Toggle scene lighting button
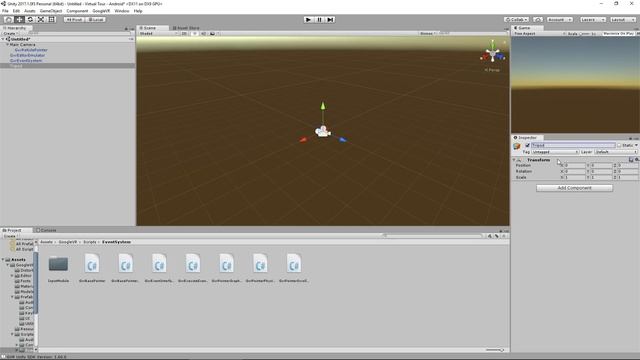Image resolution: width=640 pixels, height=360 pixels. (195, 33)
